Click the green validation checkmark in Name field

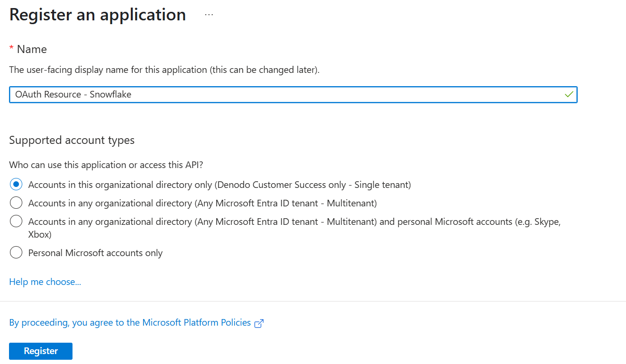click(569, 95)
